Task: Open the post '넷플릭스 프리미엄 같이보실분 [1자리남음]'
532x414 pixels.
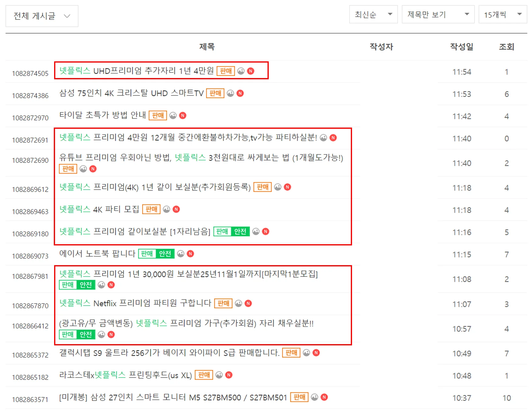Action: 135,231
